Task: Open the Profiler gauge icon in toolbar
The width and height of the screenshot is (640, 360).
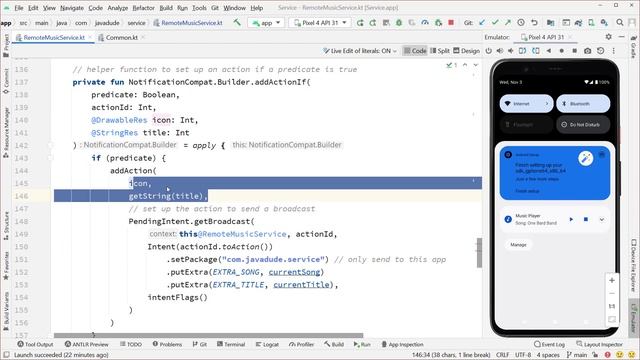Action: 425,23
